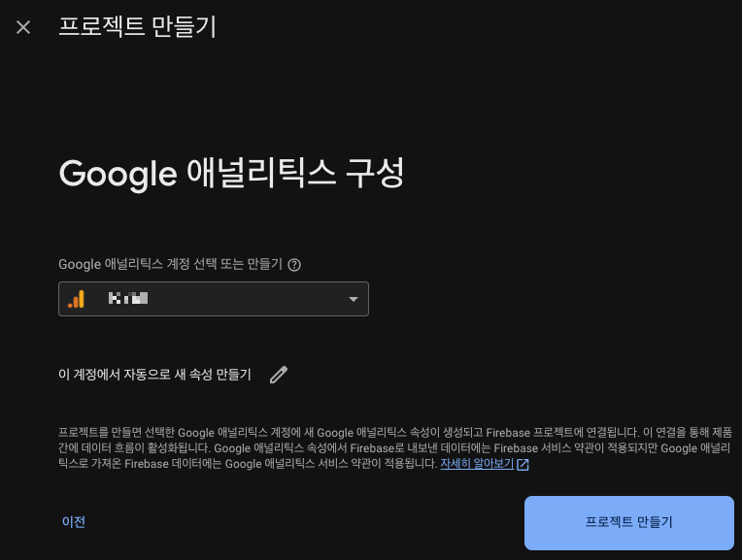Click the dropdown arrow of account selector
742x560 pixels.
353,299
